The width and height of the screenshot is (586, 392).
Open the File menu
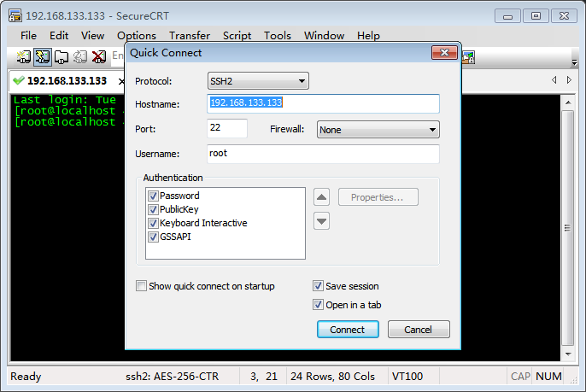tap(28, 36)
